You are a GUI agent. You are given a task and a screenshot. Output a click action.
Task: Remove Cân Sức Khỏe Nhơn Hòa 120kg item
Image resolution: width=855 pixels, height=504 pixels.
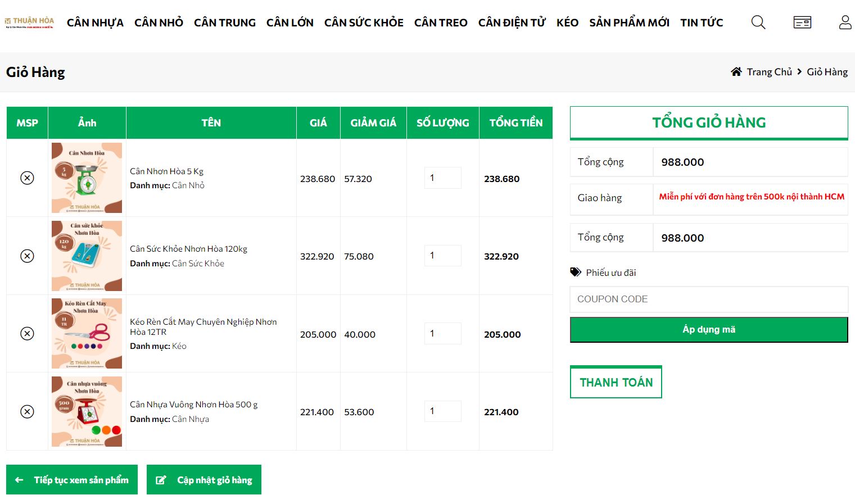pyautogui.click(x=27, y=256)
